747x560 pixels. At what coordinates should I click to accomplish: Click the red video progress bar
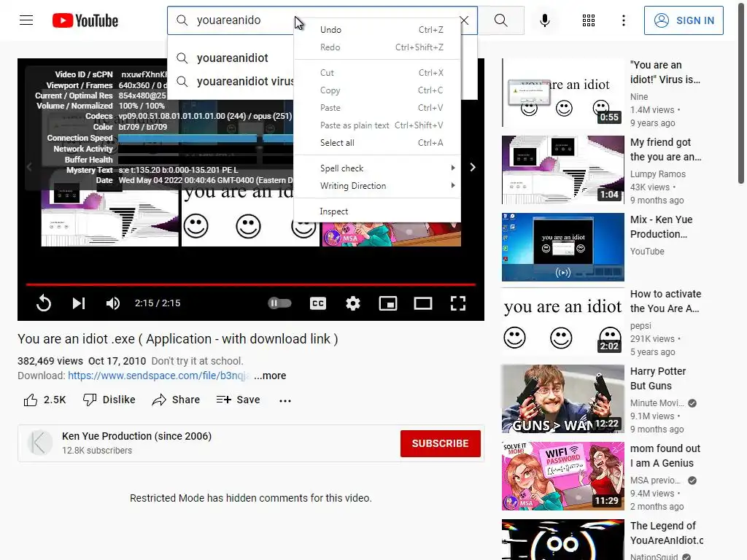tap(251, 284)
